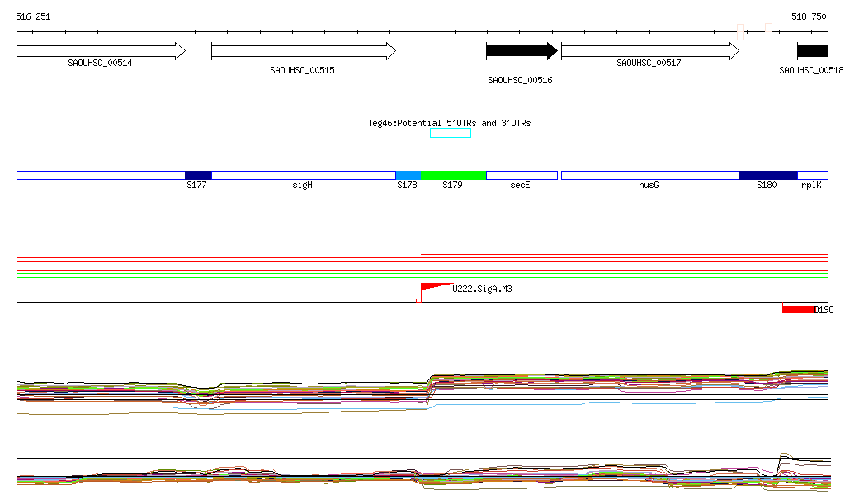Click the black SAOUHSC_00518 gene block
This screenshot has width=845, height=504.
click(812, 51)
